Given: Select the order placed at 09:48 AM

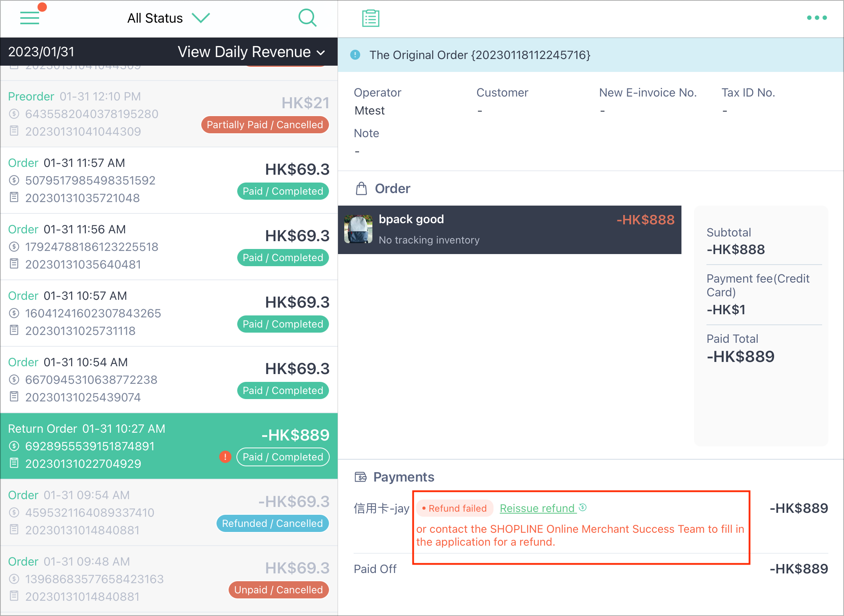Looking at the screenshot, I should [x=169, y=579].
